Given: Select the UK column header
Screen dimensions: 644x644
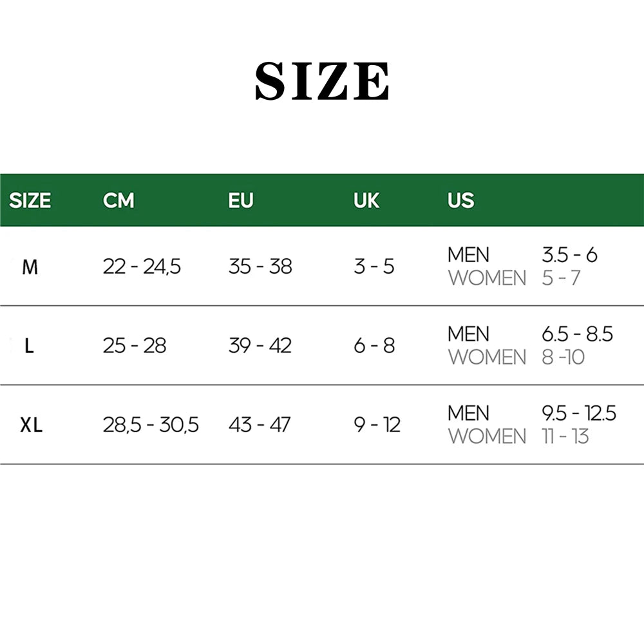Looking at the screenshot, I should 366,200.
